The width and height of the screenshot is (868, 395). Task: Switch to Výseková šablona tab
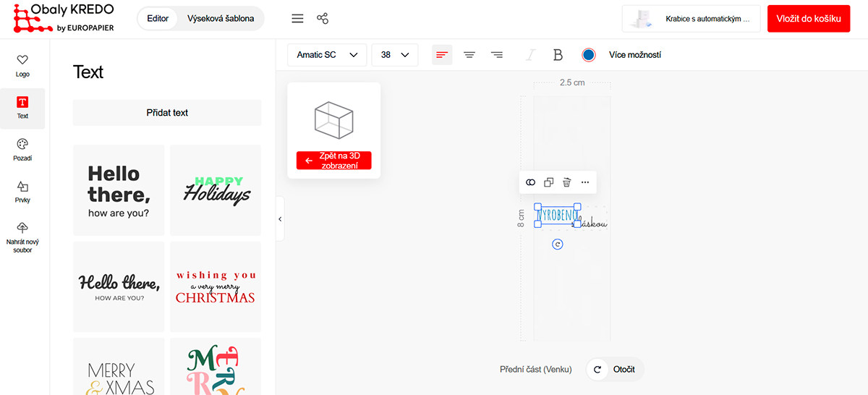(221, 19)
